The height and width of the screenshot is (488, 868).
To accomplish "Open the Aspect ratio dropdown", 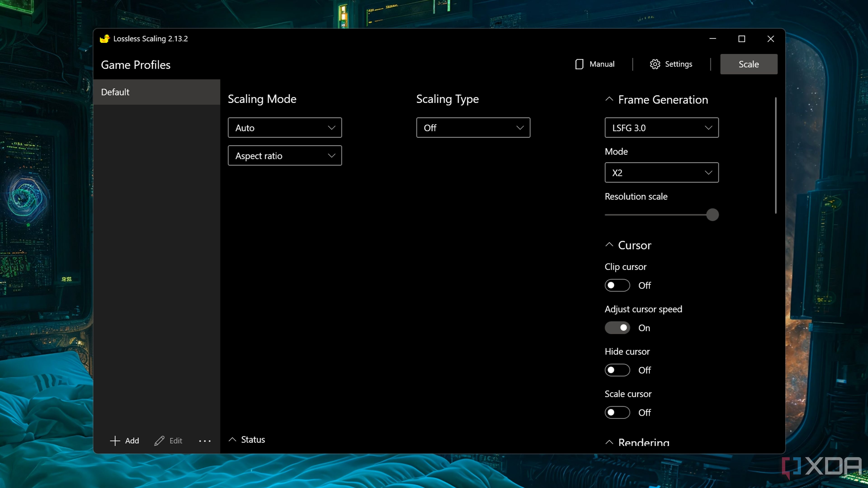I will click(285, 156).
